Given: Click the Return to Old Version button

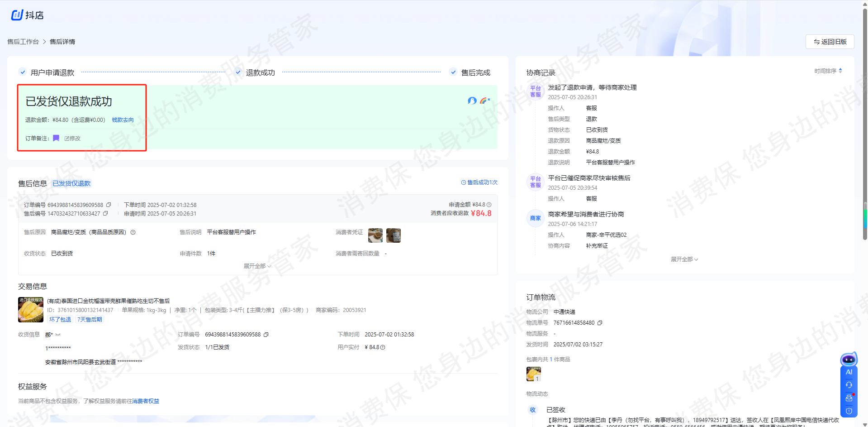Looking at the screenshot, I should [830, 42].
